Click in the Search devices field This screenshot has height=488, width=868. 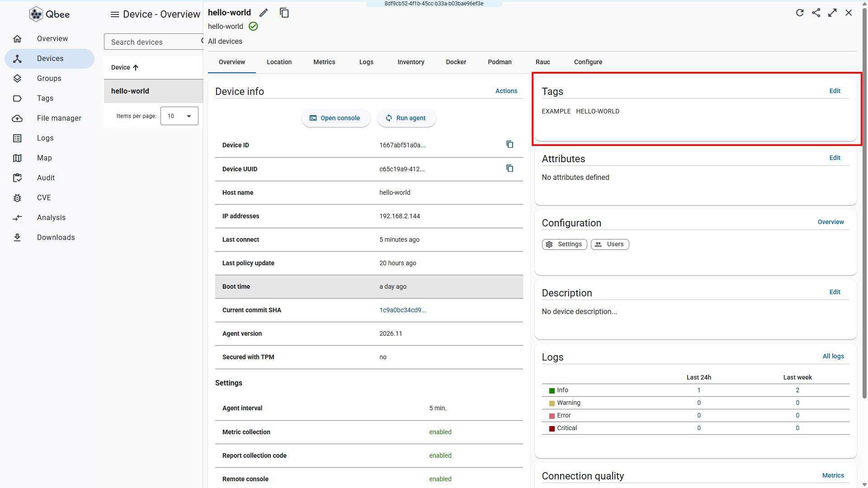coord(154,42)
